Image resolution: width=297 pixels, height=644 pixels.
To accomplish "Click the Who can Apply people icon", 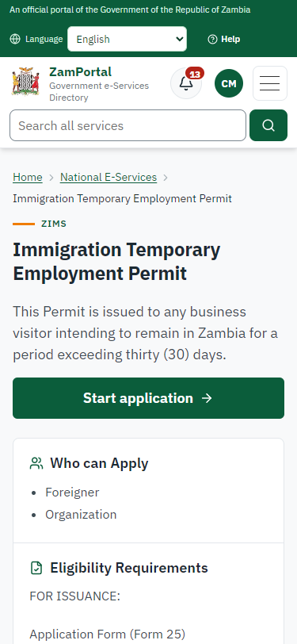I will [36, 463].
